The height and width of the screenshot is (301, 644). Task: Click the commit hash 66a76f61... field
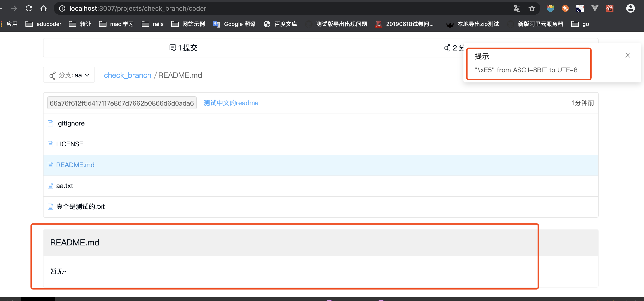click(122, 103)
